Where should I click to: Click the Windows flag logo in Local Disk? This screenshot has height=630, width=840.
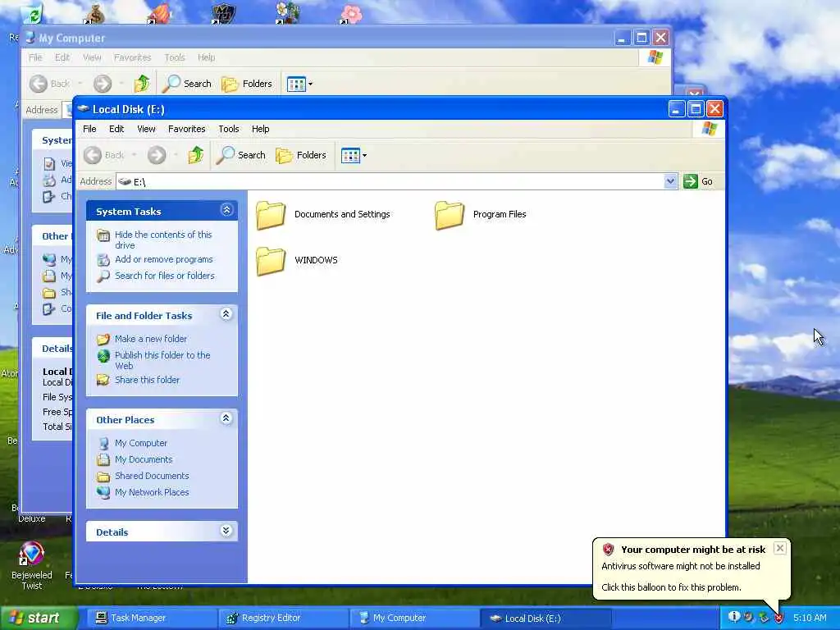pos(710,129)
